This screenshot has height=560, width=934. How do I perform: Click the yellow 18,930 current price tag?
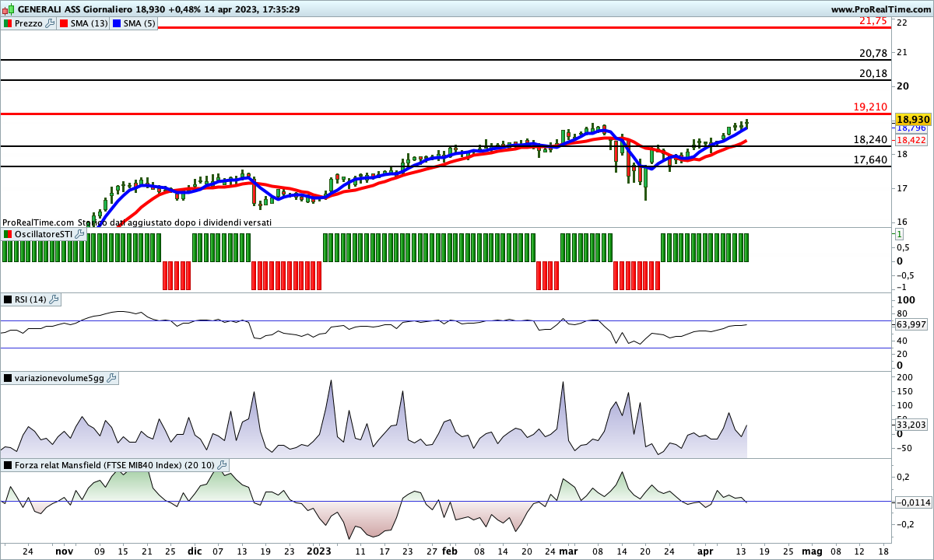(913, 119)
